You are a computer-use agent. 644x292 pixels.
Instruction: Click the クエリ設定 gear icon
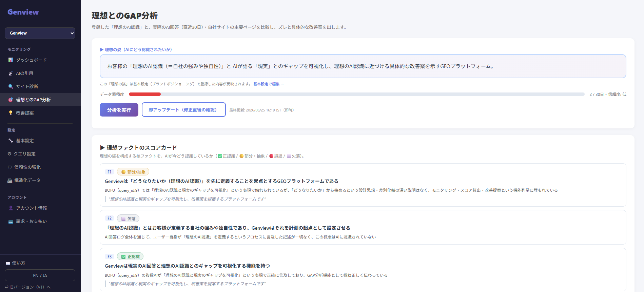(x=9, y=154)
